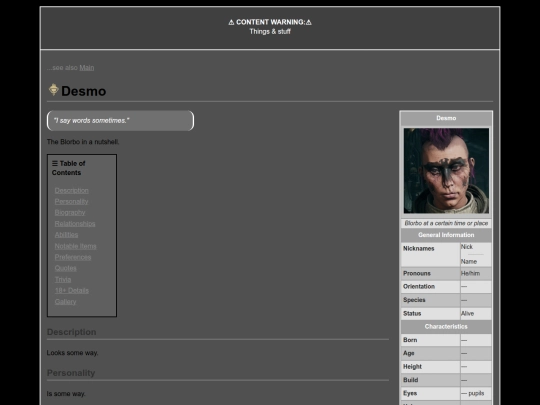Click the Orientation row label
Image resolution: width=540 pixels, height=405 pixels.
[419, 287]
